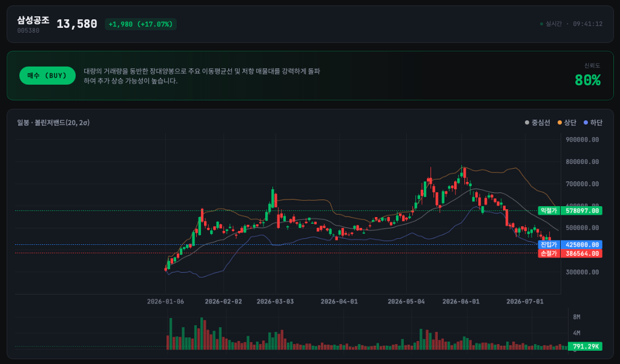The height and width of the screenshot is (364, 620).
Task: Toggle the 상단 legend item
Action: 567,123
